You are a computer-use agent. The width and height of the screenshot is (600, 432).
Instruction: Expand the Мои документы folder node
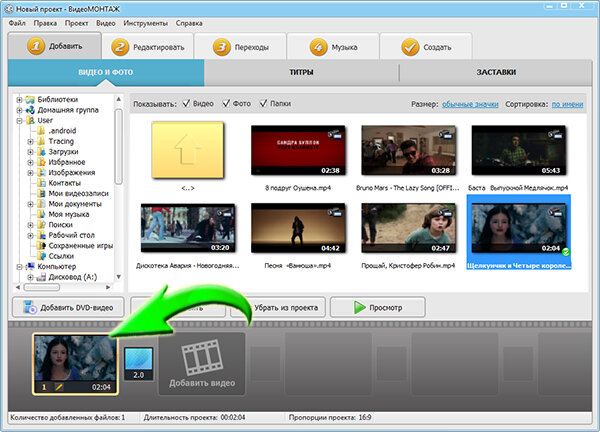coord(30,204)
